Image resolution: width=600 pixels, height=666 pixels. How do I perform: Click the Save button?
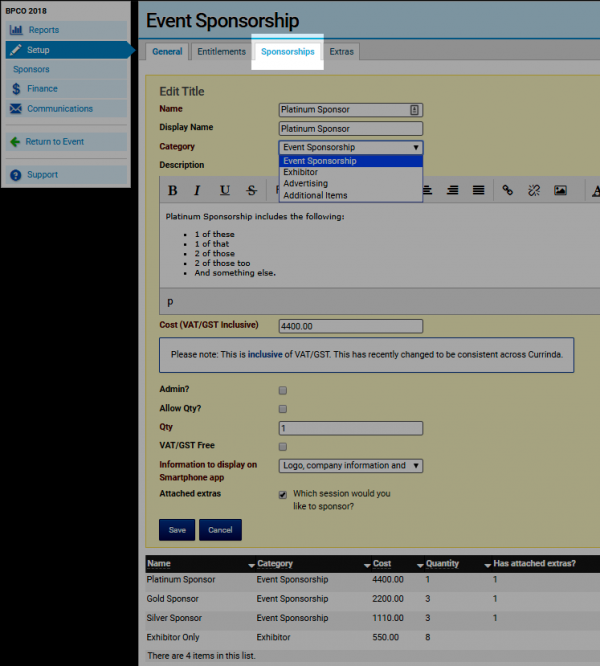point(177,530)
